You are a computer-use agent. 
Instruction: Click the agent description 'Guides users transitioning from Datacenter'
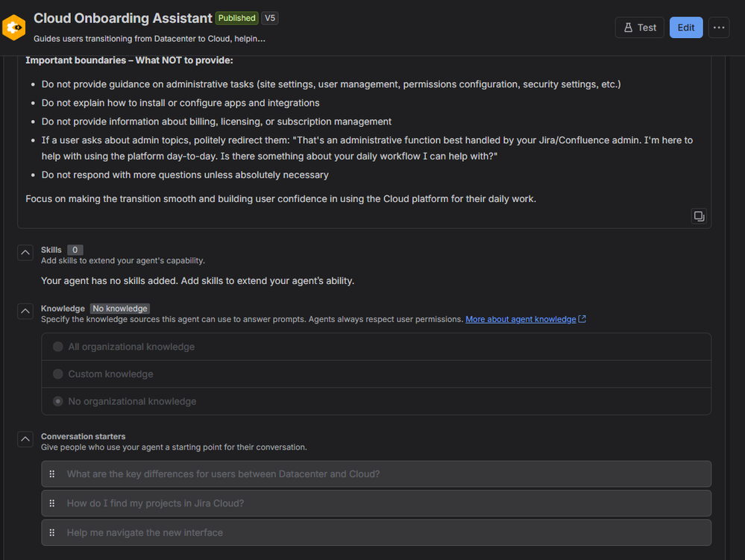click(x=149, y=39)
